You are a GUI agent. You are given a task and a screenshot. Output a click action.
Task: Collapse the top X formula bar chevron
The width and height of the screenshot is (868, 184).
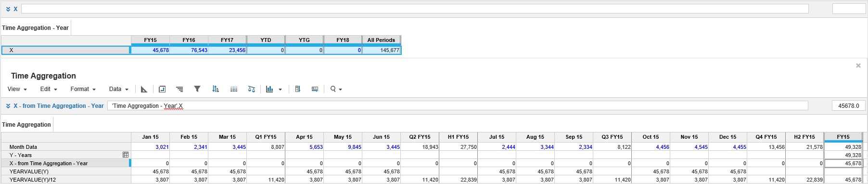tap(8, 9)
